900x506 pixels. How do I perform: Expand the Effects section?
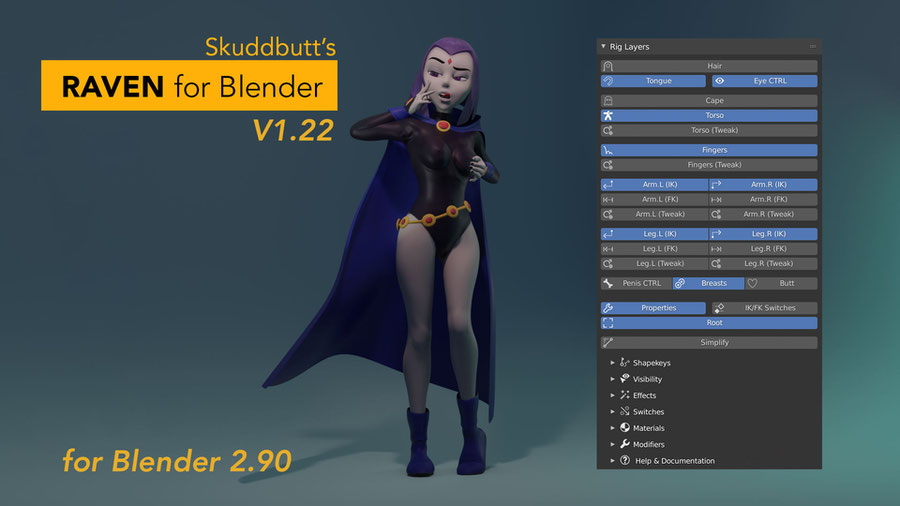(612, 395)
